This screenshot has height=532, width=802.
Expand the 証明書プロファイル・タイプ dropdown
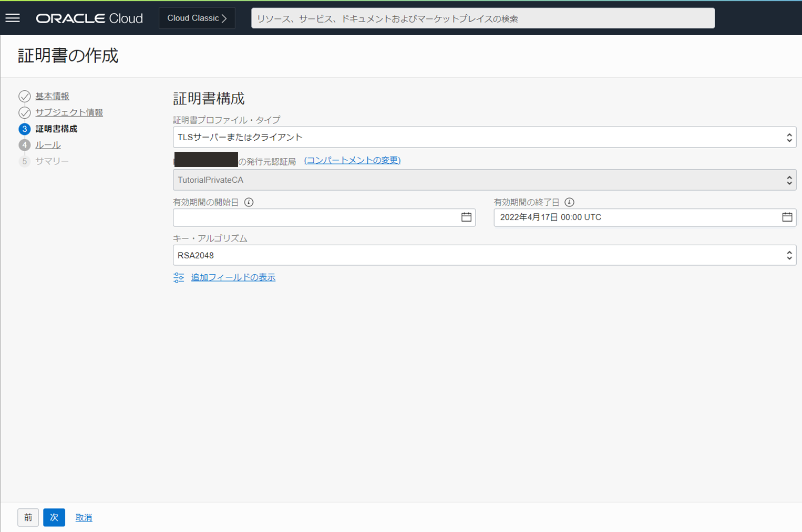(484, 138)
